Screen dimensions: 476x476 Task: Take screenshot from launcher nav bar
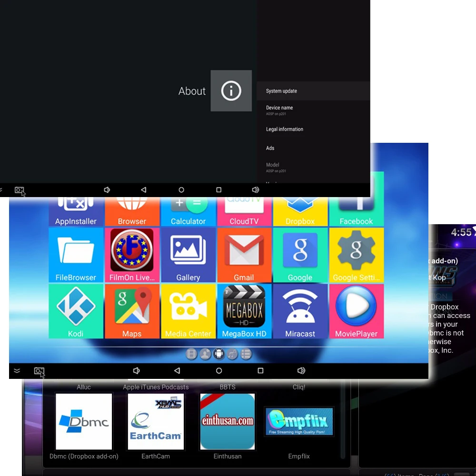click(40, 372)
